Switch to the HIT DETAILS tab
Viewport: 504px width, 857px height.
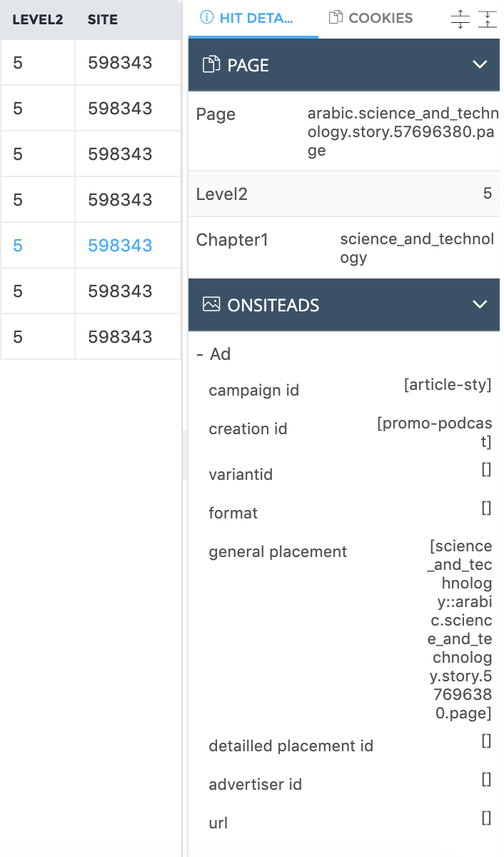tap(253, 17)
